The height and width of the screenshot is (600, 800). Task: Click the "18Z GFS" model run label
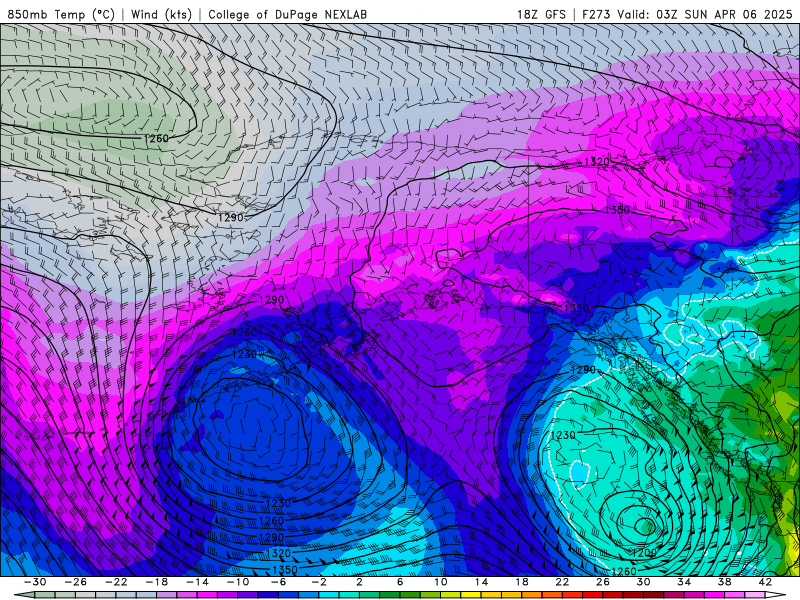(x=541, y=14)
